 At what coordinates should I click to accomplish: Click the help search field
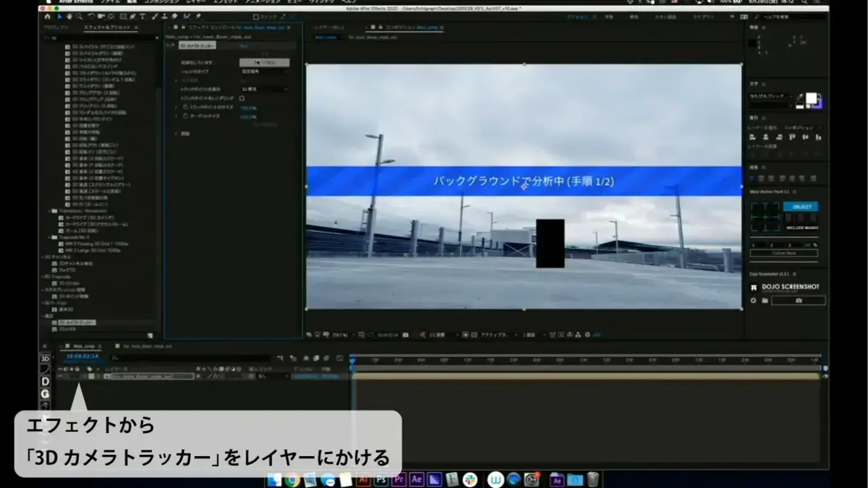click(788, 16)
